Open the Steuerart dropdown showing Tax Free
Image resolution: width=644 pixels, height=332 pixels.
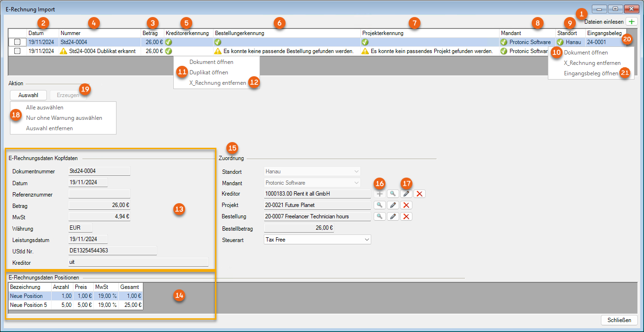coord(317,240)
